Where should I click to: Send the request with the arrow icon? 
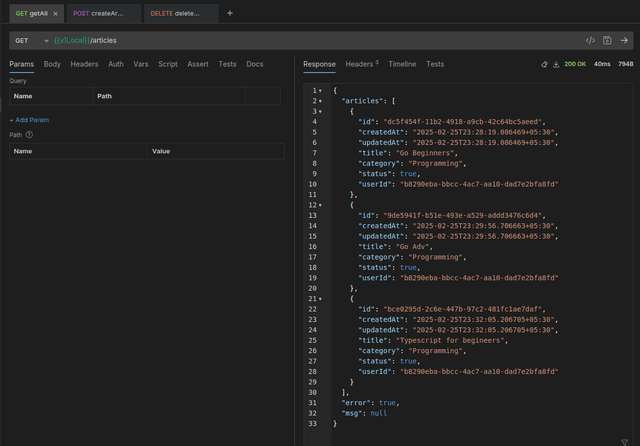[x=624, y=40]
